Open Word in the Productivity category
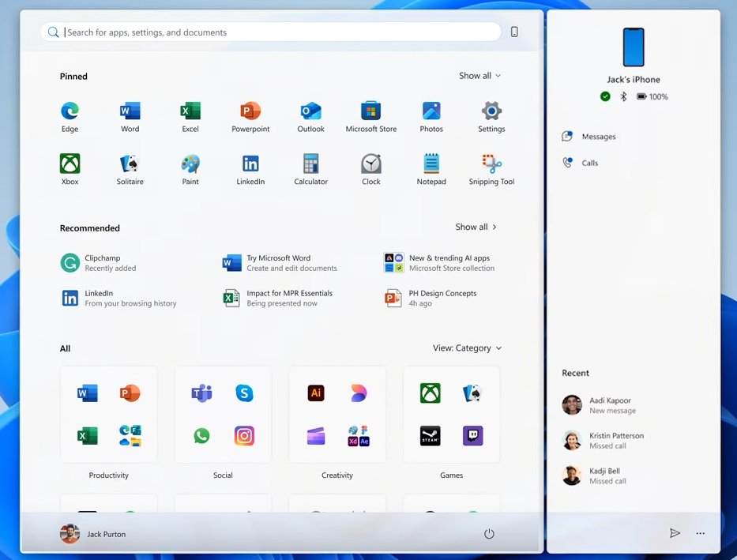This screenshot has width=737, height=560. click(x=88, y=393)
